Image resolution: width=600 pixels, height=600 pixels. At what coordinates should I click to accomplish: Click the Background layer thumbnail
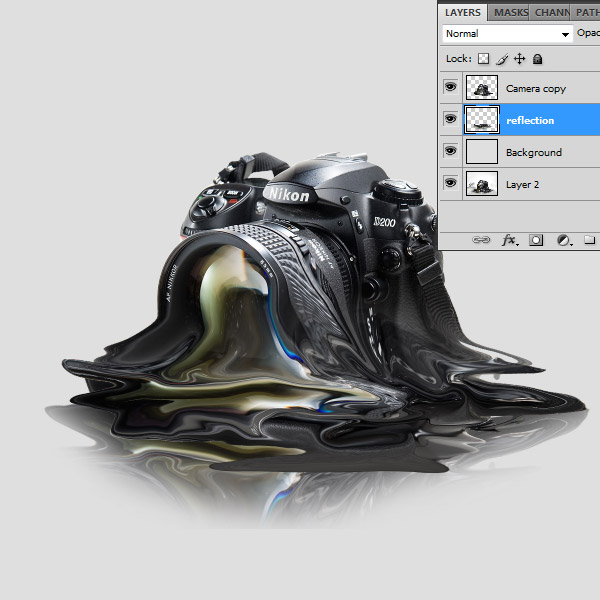tap(482, 152)
